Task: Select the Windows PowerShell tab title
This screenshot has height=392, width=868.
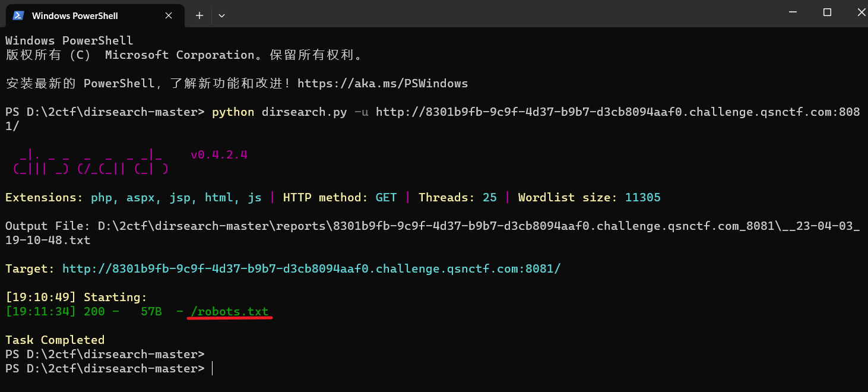Action: tap(75, 16)
